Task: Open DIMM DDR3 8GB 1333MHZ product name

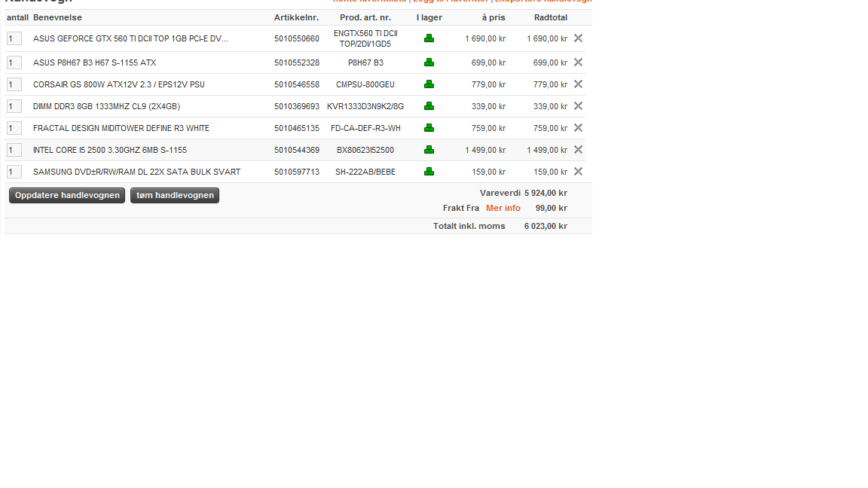Action: point(107,106)
